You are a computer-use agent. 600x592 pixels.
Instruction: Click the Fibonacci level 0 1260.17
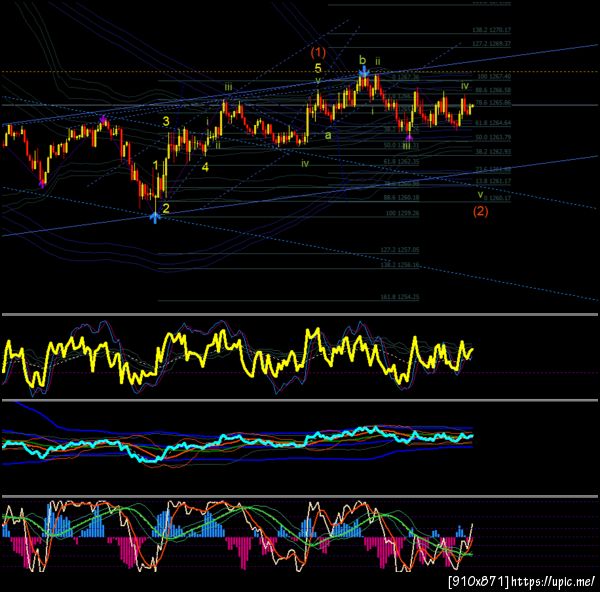click(497, 198)
